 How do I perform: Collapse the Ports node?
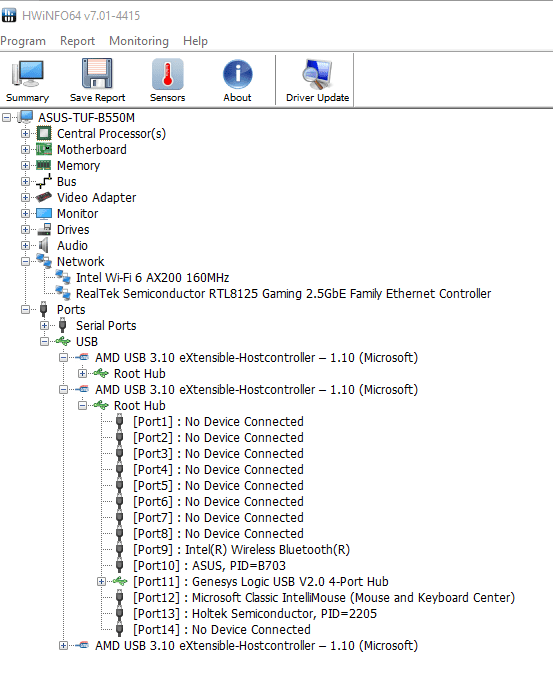click(25, 309)
